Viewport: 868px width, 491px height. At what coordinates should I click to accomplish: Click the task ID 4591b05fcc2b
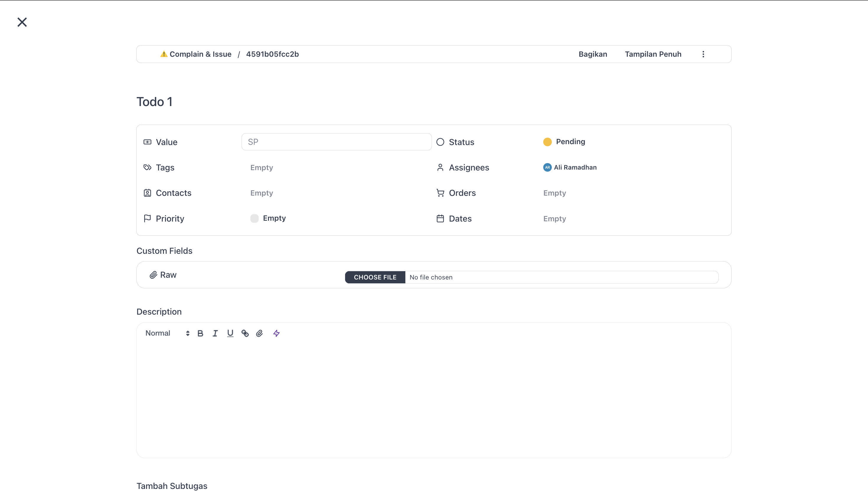click(272, 54)
